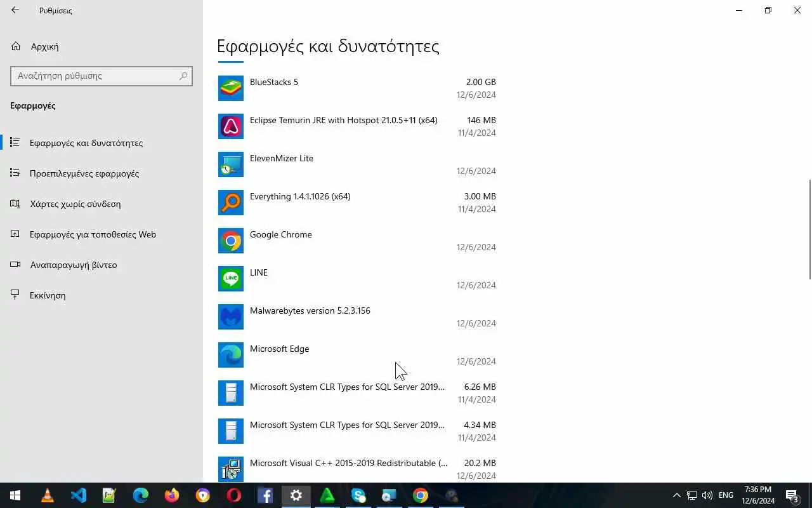Click the Αναζήτηση ρύθμισης search field
Screen dimensions: 812x508
(x=101, y=76)
